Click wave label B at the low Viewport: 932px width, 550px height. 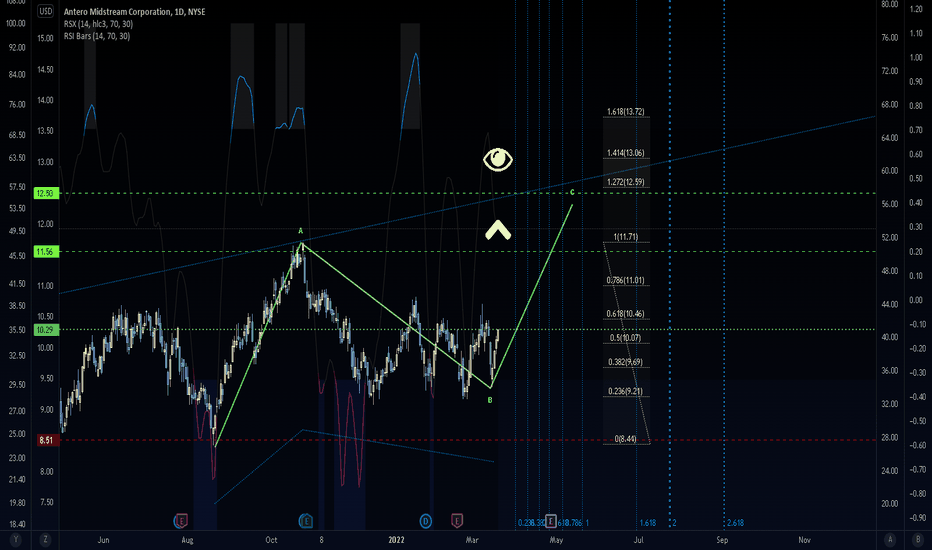click(x=490, y=400)
